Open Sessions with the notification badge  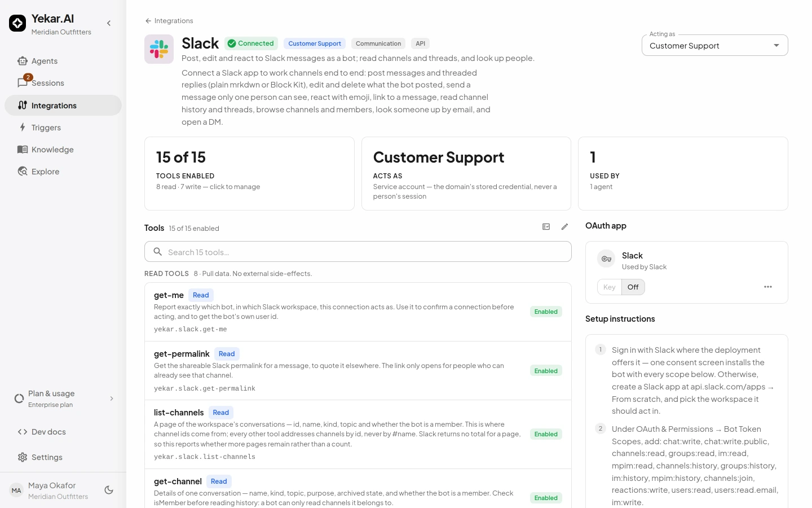click(63, 83)
